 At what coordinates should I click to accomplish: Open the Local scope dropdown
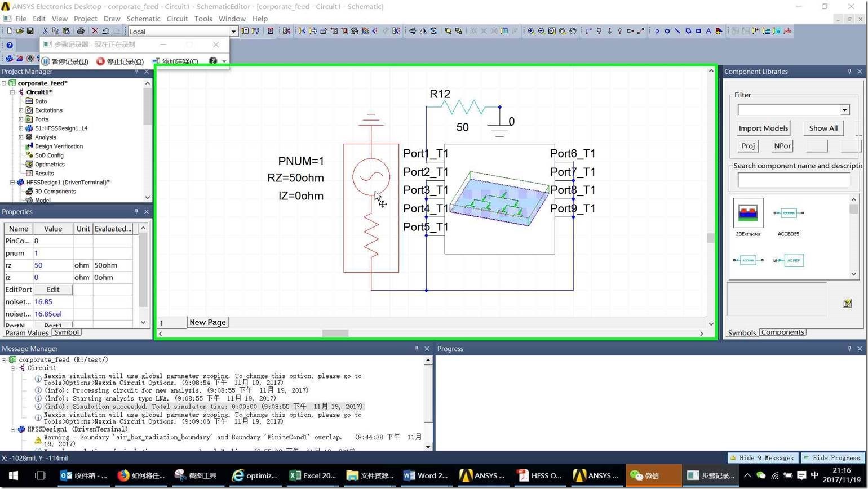pos(234,32)
